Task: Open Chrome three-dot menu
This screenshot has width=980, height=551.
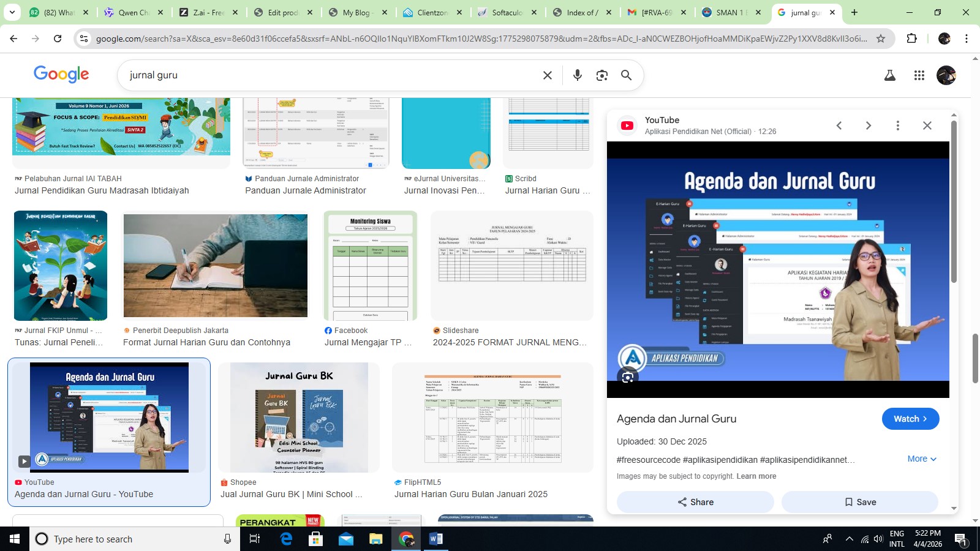Action: click(967, 39)
